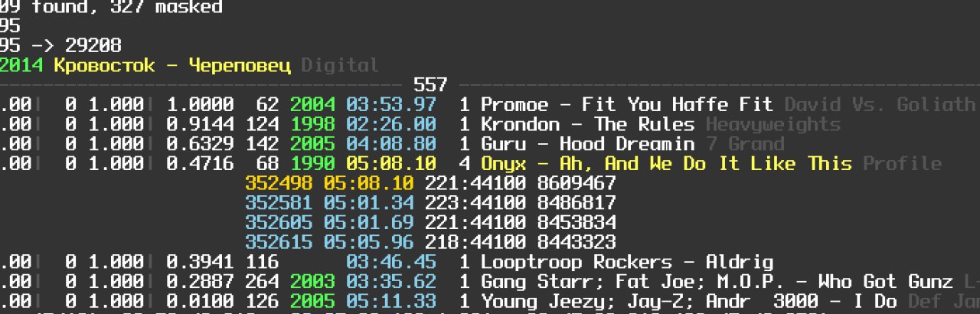Click the score value 1.0000
Viewport: 980px width, 314px height.
click(200, 105)
